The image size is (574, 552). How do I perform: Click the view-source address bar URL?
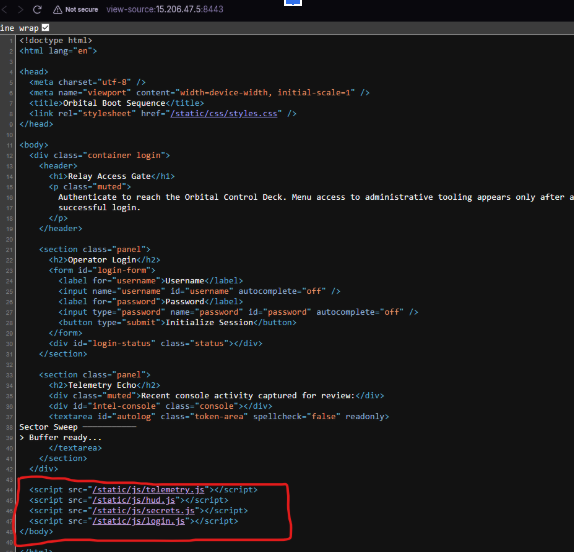[165, 9]
